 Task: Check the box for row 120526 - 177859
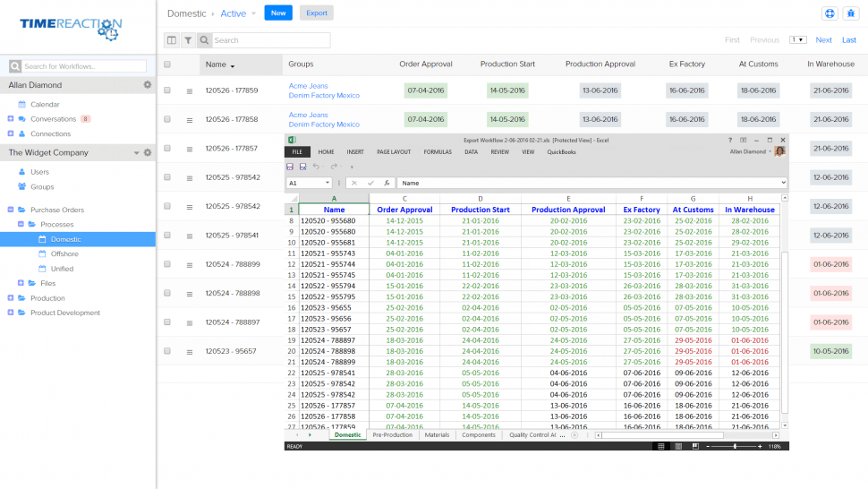tap(167, 90)
